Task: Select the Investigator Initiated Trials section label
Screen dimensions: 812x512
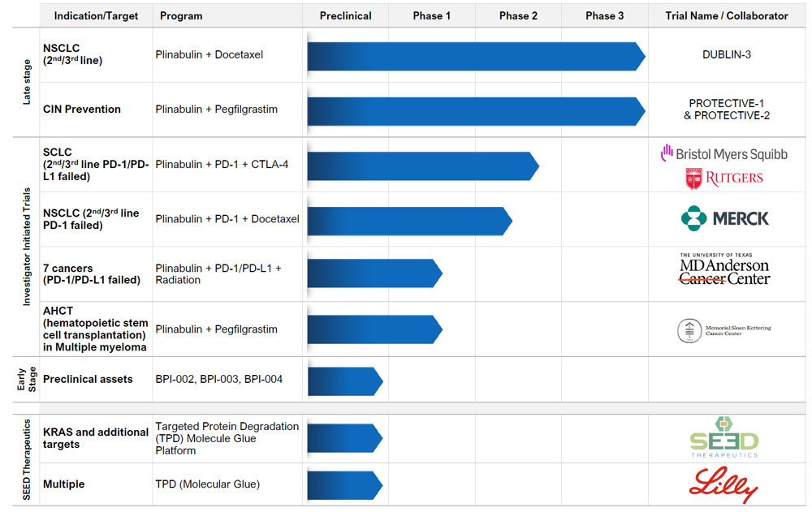Action: (x=27, y=247)
